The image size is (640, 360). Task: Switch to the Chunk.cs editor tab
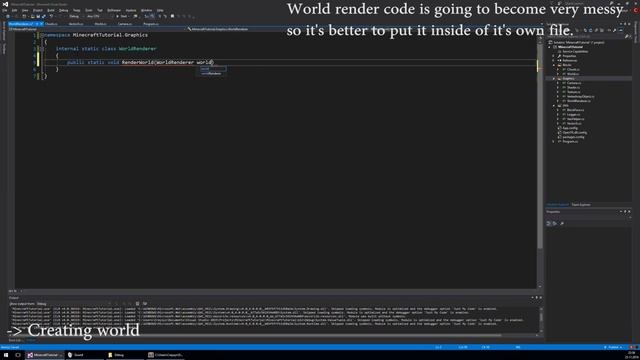[51, 24]
